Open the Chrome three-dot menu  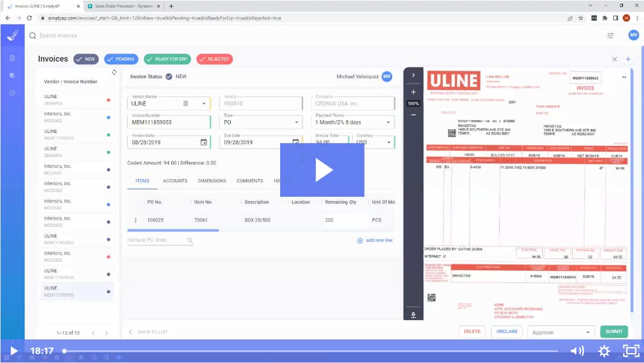coord(637,18)
